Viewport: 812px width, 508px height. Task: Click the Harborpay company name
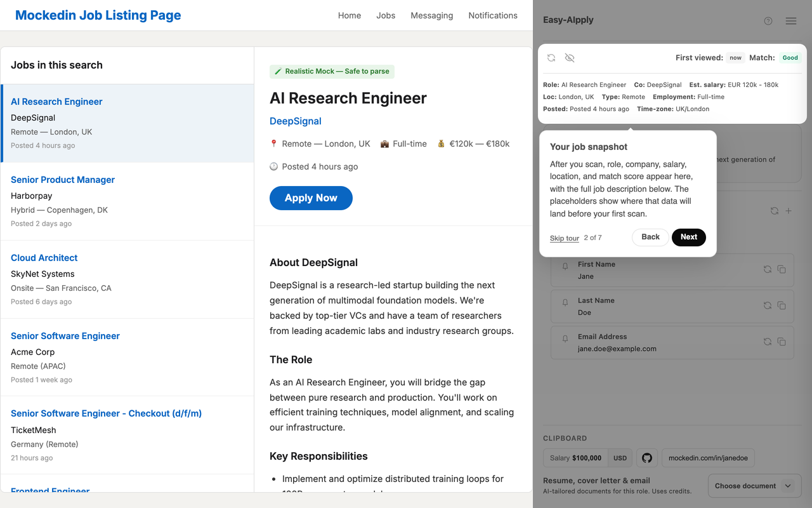[32, 196]
